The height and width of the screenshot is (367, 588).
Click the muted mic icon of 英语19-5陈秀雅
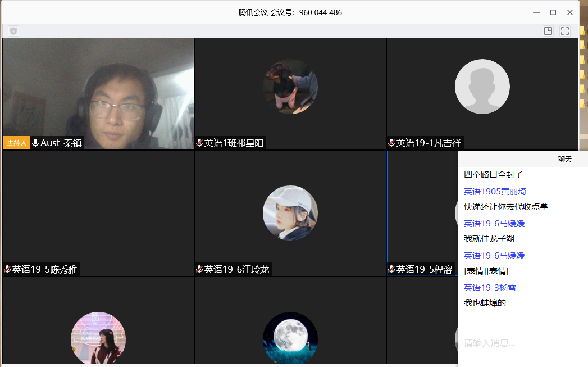7,270
